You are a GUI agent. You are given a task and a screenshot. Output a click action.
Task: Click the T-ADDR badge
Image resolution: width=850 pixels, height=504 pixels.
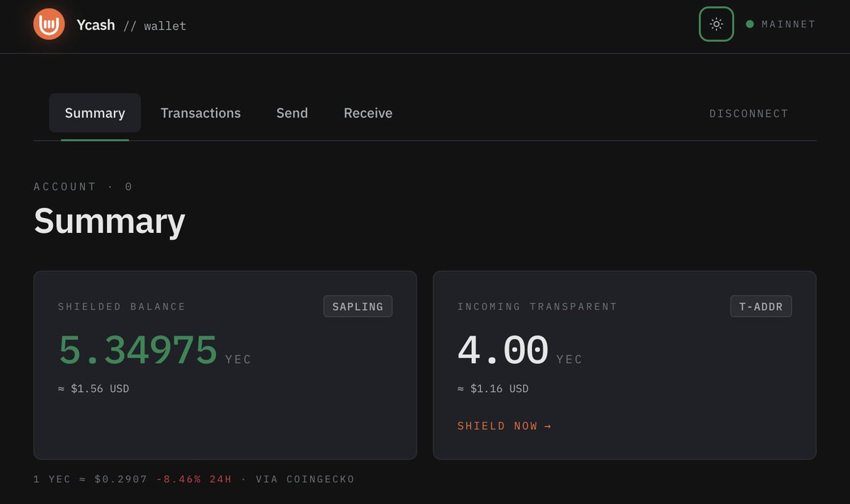pos(761,307)
